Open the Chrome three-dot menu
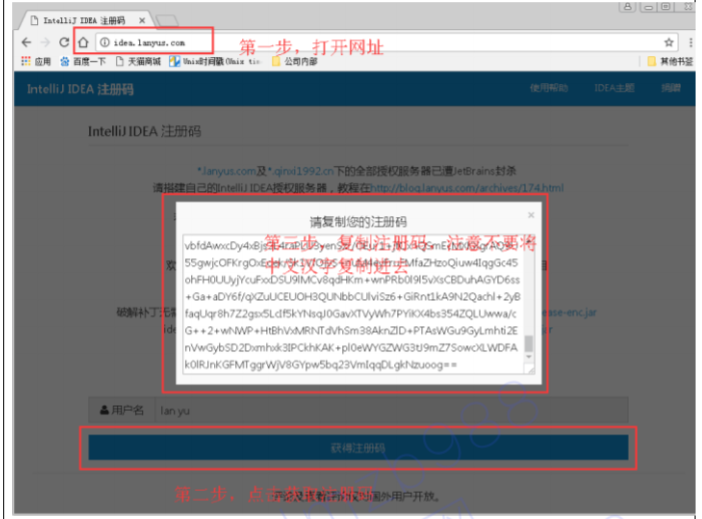702x519 pixels. pos(691,43)
